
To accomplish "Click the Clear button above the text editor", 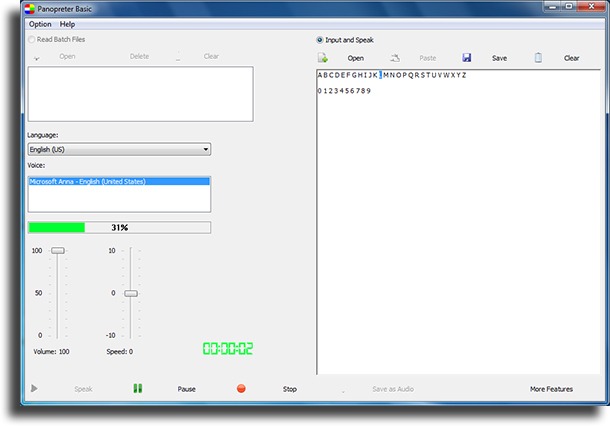I will (x=571, y=58).
